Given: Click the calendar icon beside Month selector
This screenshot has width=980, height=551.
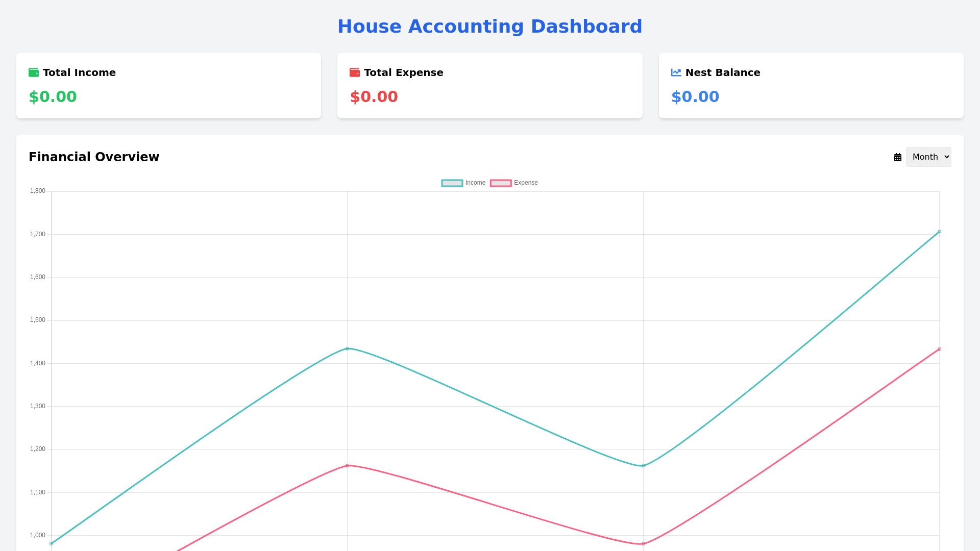Looking at the screenshot, I should pyautogui.click(x=898, y=157).
